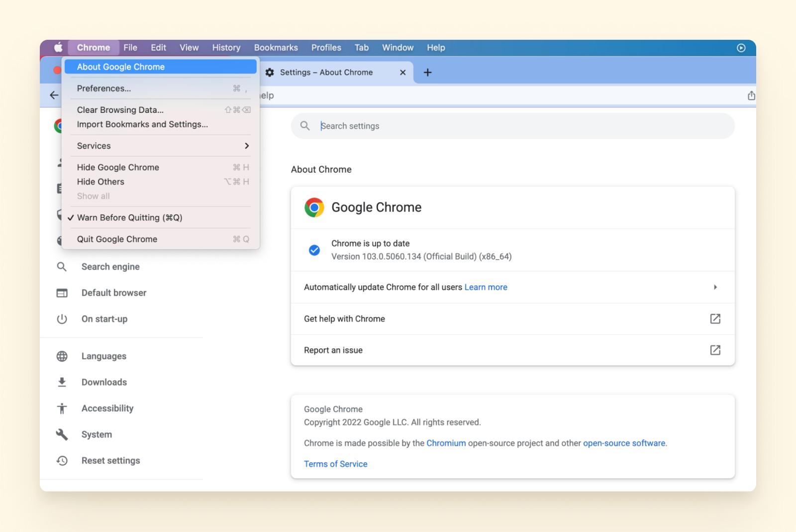
Task: Choose Quit Google Chrome
Action: point(161,239)
